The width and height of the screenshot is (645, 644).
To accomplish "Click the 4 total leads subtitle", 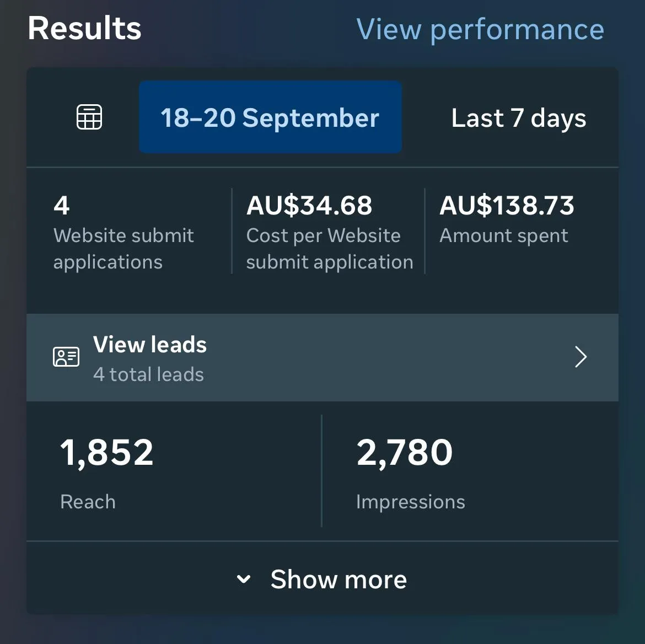I will tap(148, 374).
